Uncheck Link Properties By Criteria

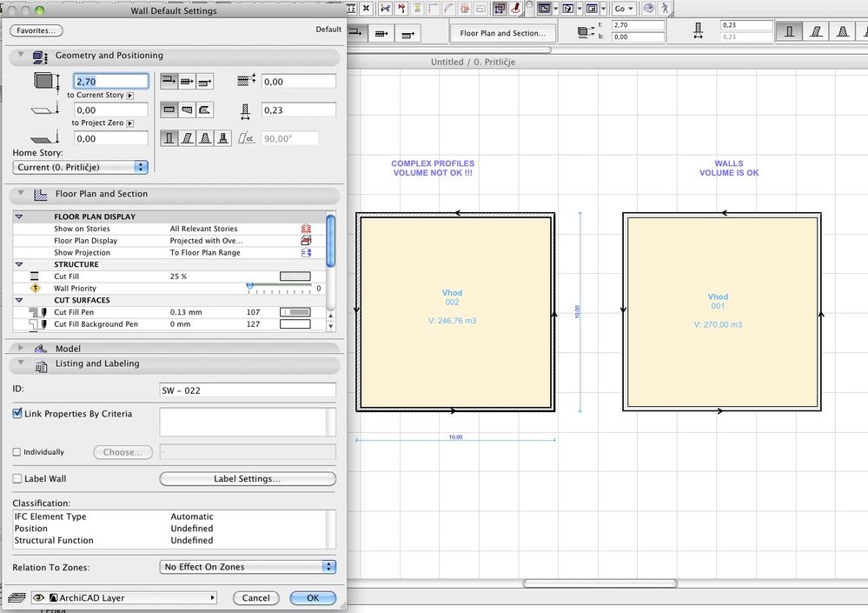click(17, 414)
